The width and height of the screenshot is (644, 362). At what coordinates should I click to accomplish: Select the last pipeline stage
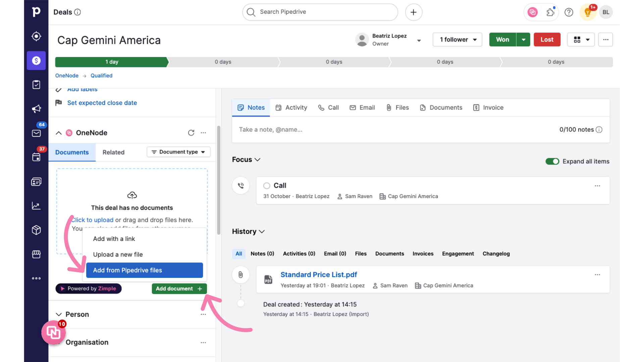pos(556,62)
